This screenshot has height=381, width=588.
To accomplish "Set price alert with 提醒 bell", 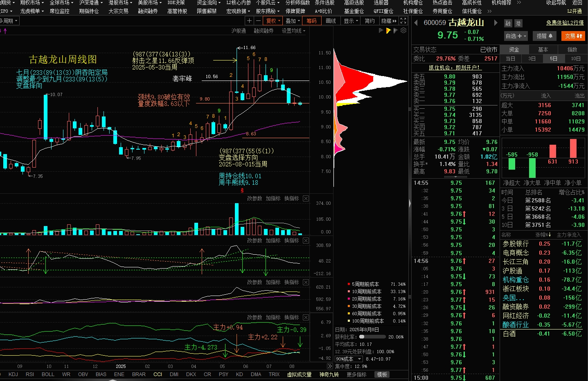I will (545, 36).
